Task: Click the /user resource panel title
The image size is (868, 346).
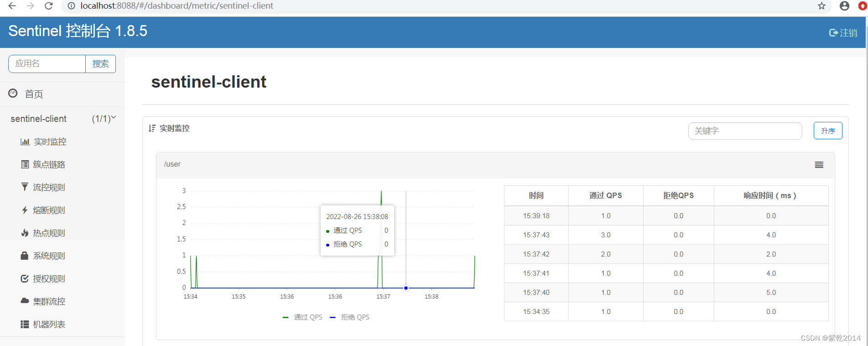Action: click(x=172, y=164)
